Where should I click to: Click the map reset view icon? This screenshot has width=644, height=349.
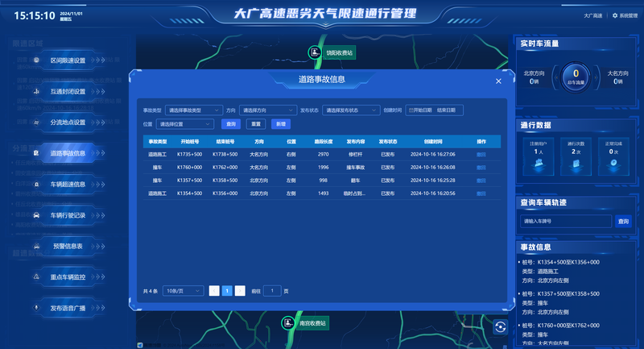500,326
